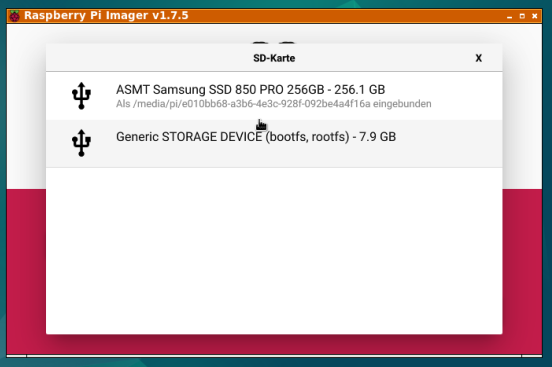Viewport: 552px width, 367px height.
Task: Click the partially hidden logo above the dialog
Action: pyautogui.click(x=274, y=43)
